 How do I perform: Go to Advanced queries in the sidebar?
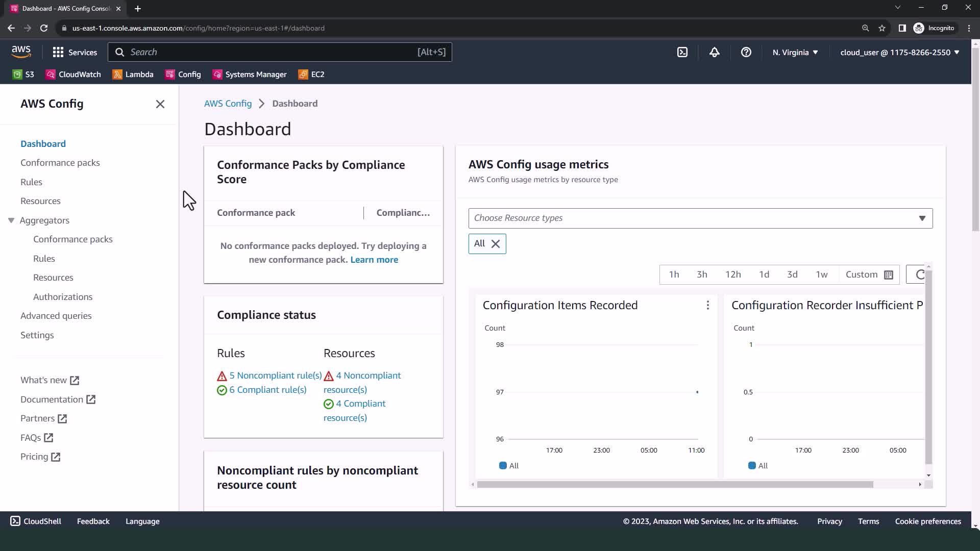pos(56,316)
